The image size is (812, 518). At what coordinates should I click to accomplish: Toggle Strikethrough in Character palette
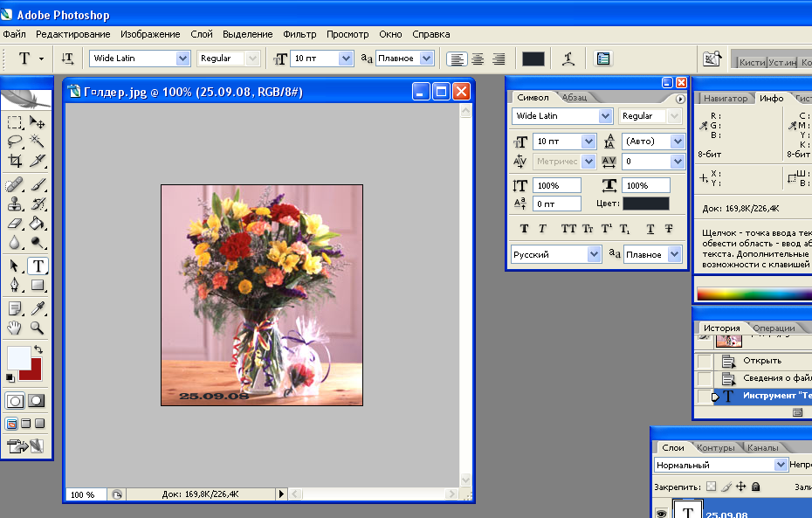point(669,229)
